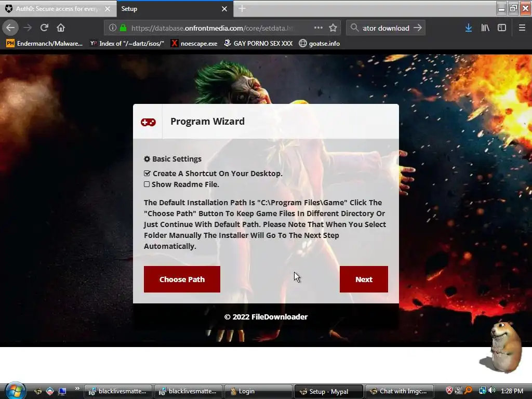Open the hamburger application menu
Image resolution: width=532 pixels, height=399 pixels.
[522, 28]
